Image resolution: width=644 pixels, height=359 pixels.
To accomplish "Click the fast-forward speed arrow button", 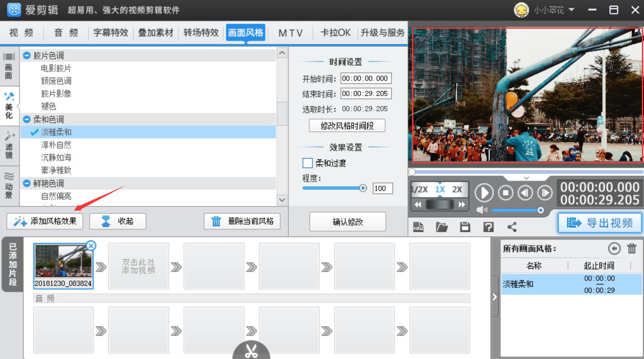I will point(462,205).
